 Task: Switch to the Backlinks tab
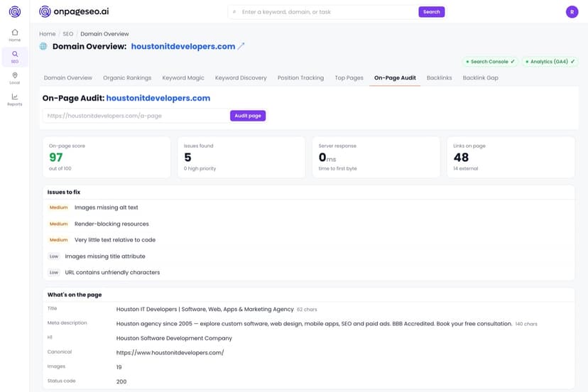point(439,77)
